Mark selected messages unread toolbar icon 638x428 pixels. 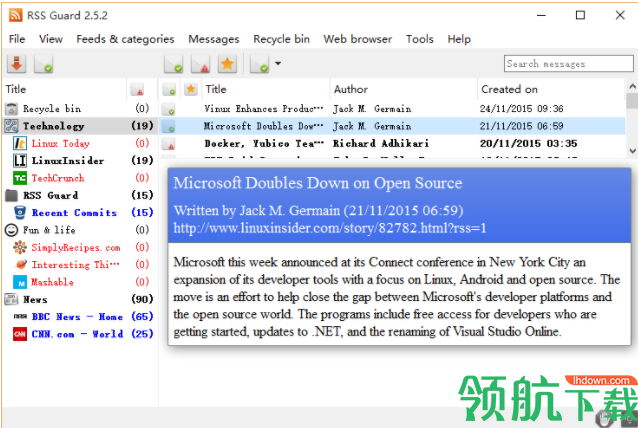pyautogui.click(x=201, y=64)
